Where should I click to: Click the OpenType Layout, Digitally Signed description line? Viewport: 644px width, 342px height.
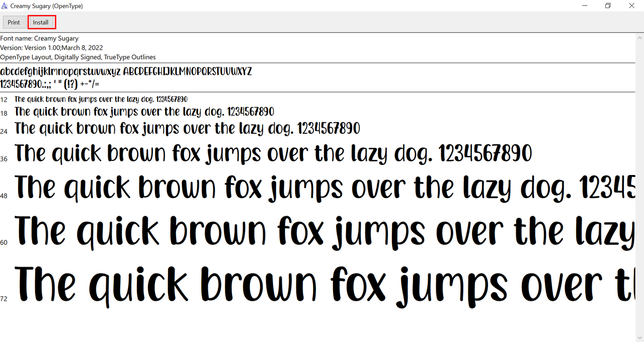tap(77, 57)
